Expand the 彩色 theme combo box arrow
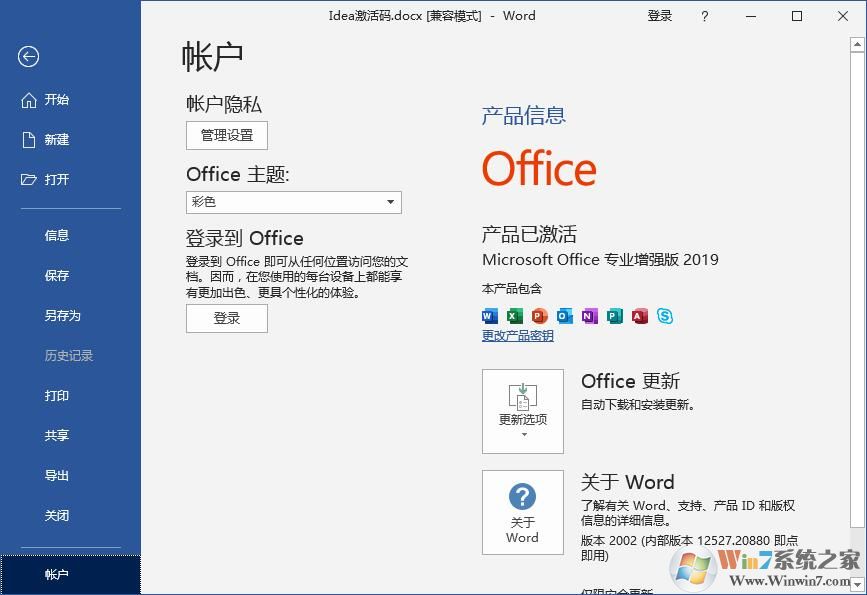This screenshot has height=595, width=867. [x=390, y=202]
